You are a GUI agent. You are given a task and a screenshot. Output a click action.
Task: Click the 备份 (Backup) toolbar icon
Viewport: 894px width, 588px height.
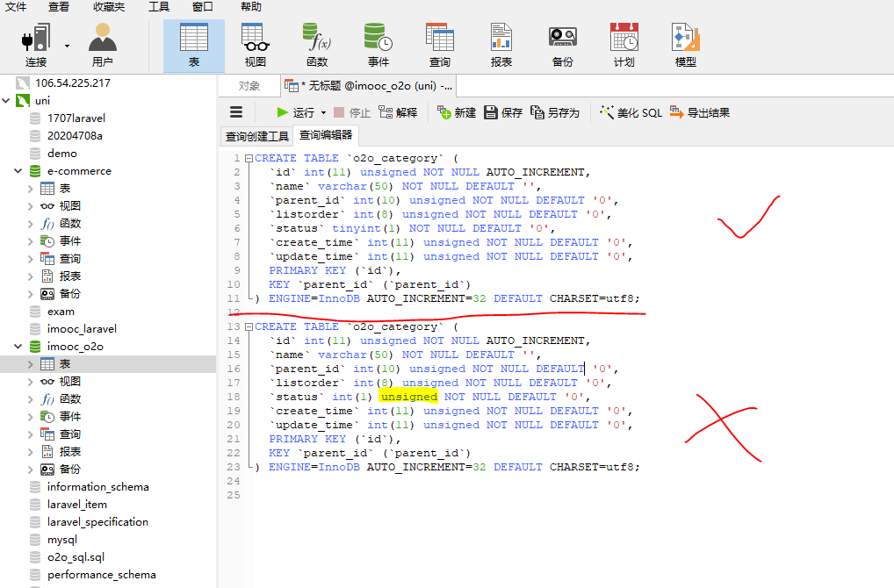pos(563,44)
